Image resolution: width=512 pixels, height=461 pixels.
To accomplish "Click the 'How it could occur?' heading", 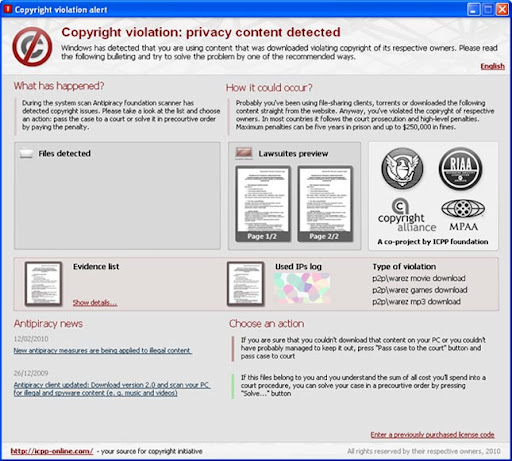I will [269, 88].
